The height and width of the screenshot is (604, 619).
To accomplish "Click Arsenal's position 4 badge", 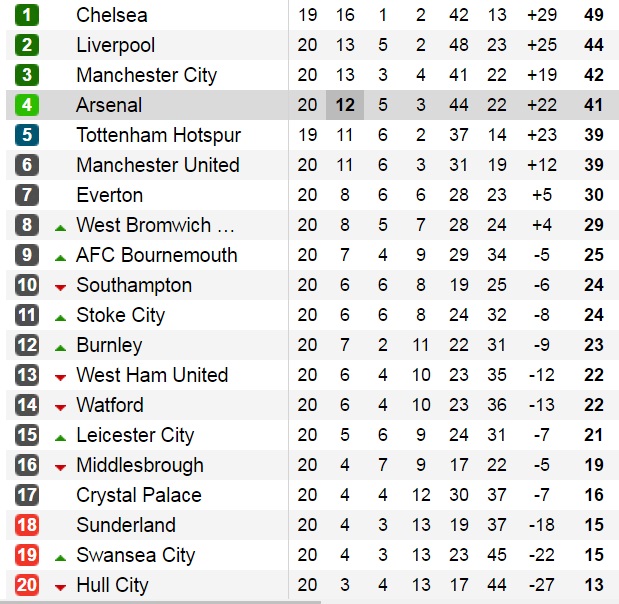I will point(27,105).
